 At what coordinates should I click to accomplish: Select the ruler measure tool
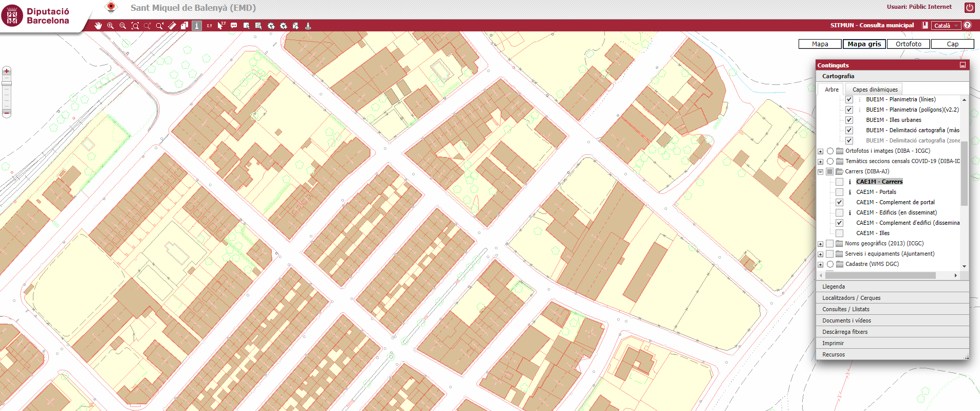172,26
